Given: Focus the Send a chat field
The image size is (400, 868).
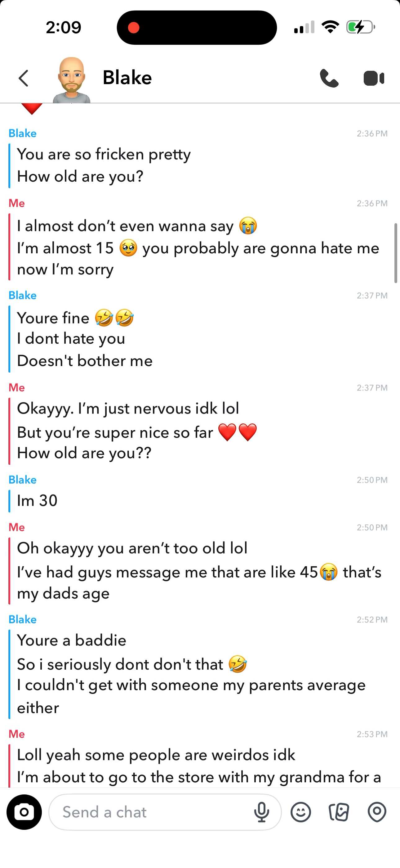Looking at the screenshot, I should [x=165, y=812].
